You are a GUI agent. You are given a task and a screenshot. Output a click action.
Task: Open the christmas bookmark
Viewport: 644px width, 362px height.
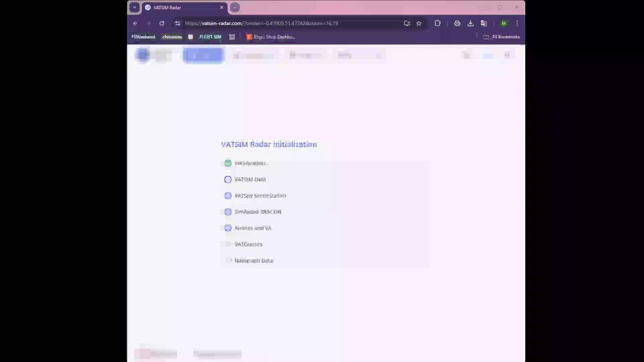(x=172, y=37)
